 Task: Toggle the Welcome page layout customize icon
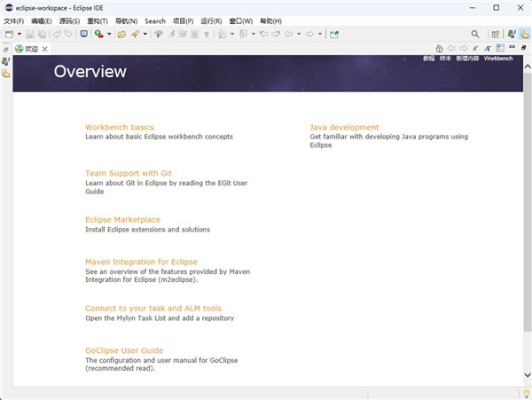(x=500, y=49)
